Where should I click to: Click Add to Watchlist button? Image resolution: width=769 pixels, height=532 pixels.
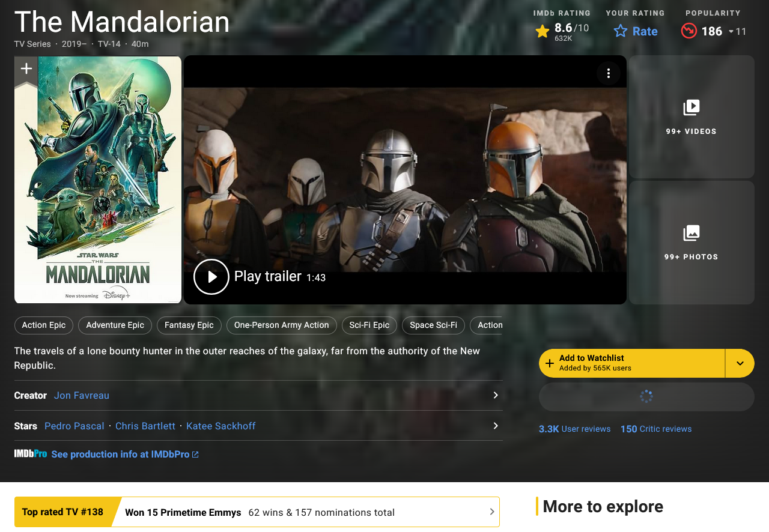[x=632, y=363]
